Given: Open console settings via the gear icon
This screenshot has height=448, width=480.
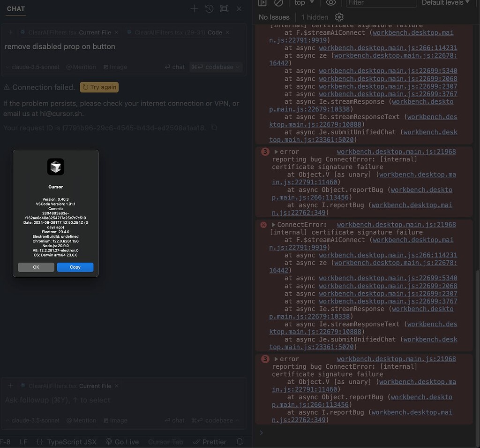Looking at the screenshot, I should tap(339, 17).
